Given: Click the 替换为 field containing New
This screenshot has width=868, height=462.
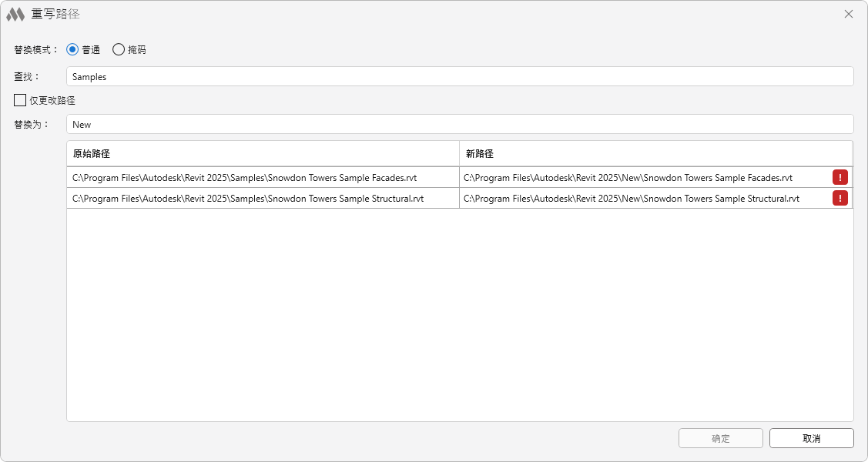Looking at the screenshot, I should point(460,124).
